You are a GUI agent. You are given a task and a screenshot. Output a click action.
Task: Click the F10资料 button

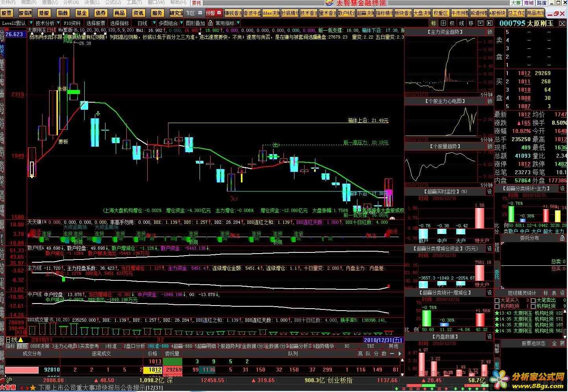coord(72,23)
